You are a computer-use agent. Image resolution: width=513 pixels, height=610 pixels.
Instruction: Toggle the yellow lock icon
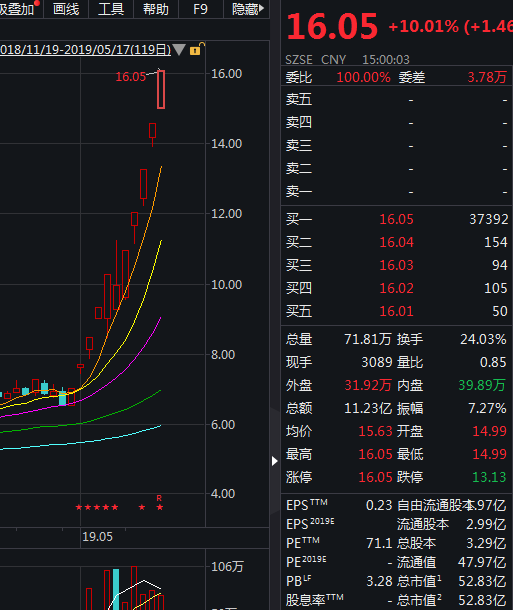[196, 49]
